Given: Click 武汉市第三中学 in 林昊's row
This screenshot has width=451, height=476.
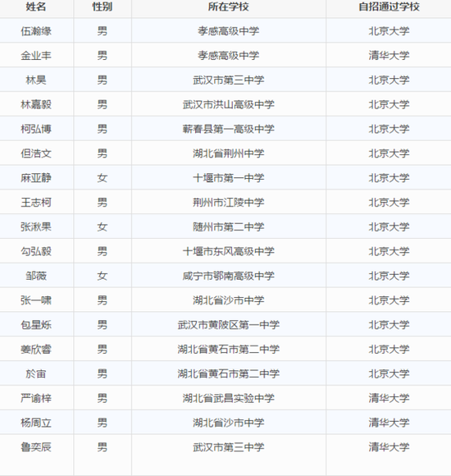Looking at the screenshot, I should click(229, 80).
